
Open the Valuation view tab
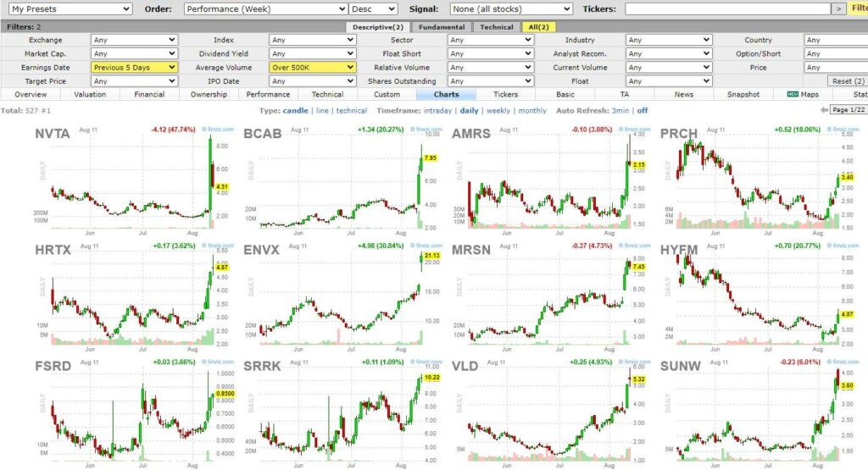90,95
